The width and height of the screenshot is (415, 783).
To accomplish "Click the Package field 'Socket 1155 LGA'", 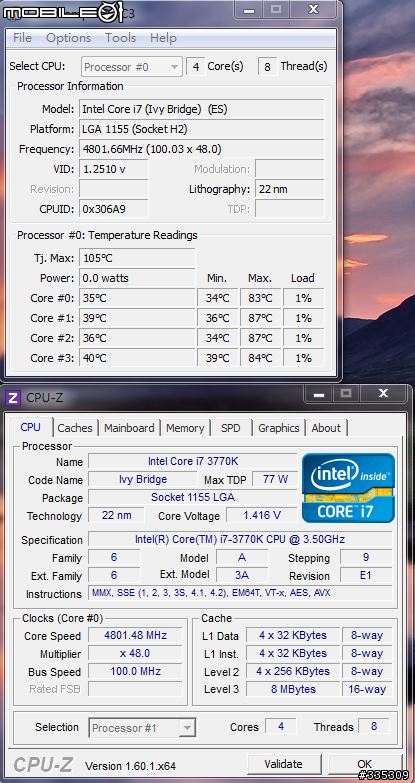I will [x=193, y=497].
